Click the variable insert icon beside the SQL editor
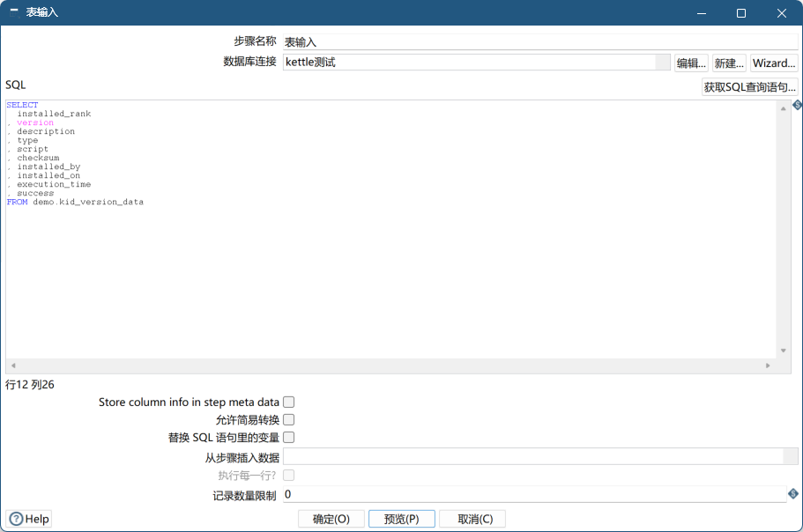The height and width of the screenshot is (532, 803). [796, 104]
